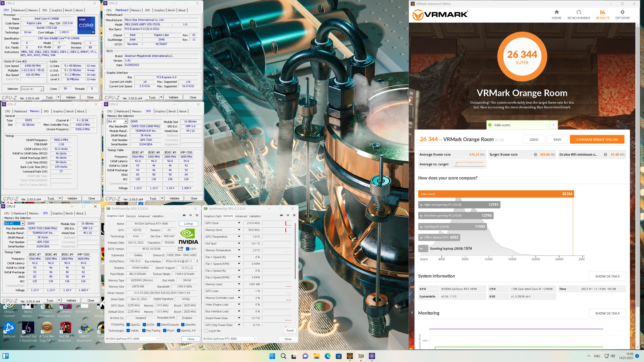Open VRMark Options gear icon
This screenshot has width=644, height=362.
(x=622, y=12)
